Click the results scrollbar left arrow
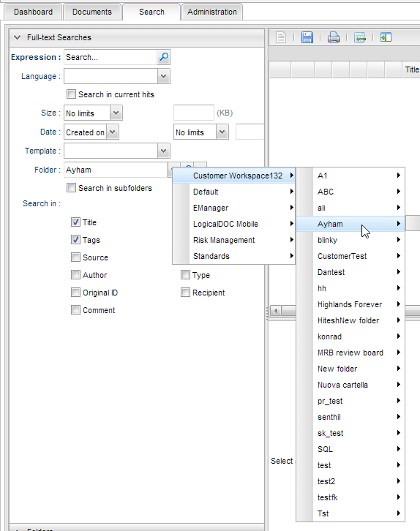420x531 pixels. (x=275, y=311)
